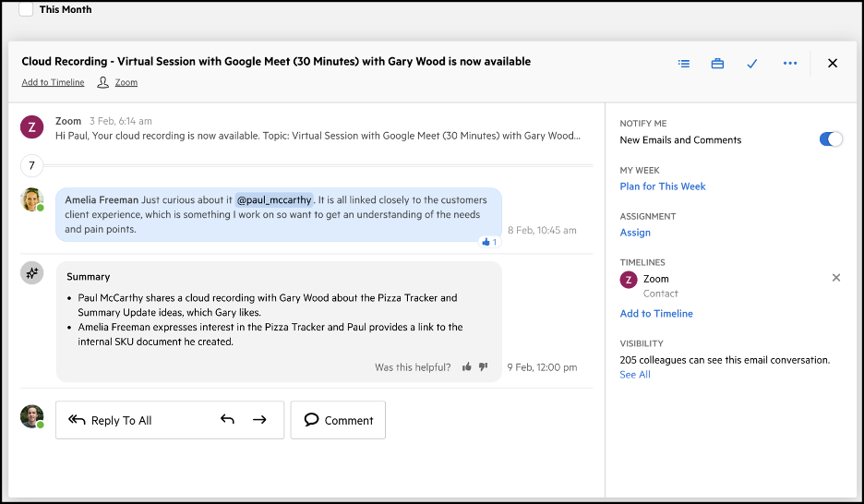The width and height of the screenshot is (864, 504).
Task: Click your own avatar near reply box
Action: (32, 416)
